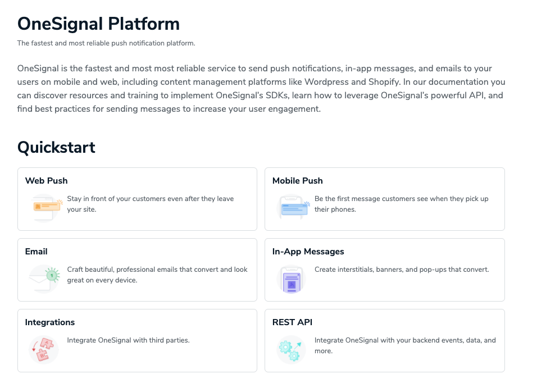The width and height of the screenshot is (555, 392).
Task: Click the Email heading
Action: (36, 251)
